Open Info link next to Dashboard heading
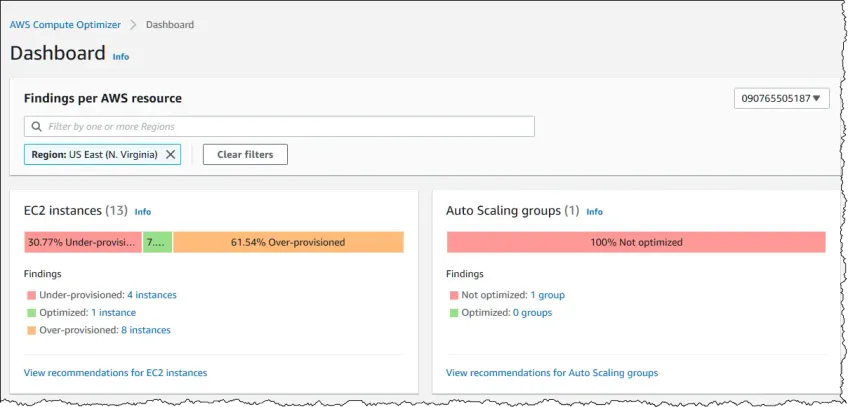The width and height of the screenshot is (848, 407). click(x=121, y=56)
